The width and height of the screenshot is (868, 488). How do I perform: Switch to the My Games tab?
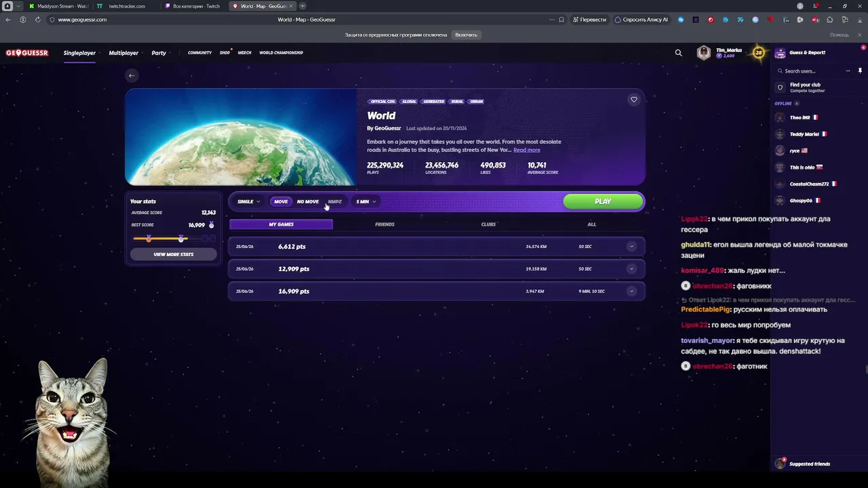coord(281,224)
